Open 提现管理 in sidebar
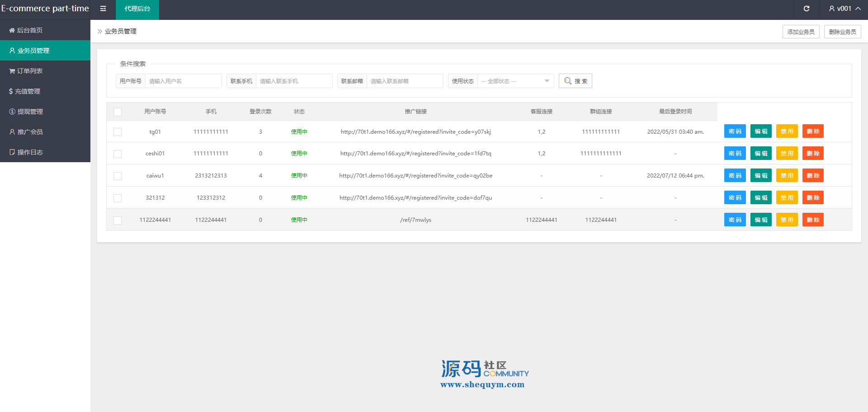Screen dimensions: 868x412 [45, 112]
